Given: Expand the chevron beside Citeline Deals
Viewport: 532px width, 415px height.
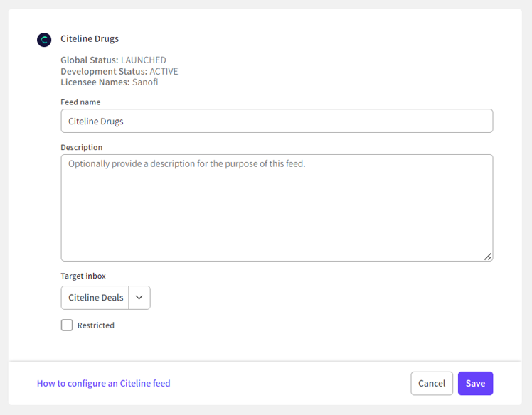Looking at the screenshot, I should 139,298.
